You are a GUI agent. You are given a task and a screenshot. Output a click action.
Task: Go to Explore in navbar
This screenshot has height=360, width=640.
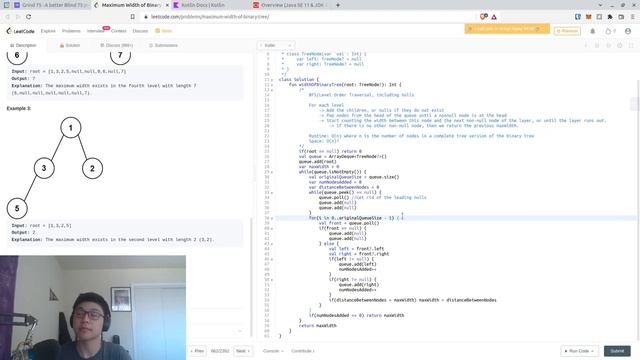point(48,31)
